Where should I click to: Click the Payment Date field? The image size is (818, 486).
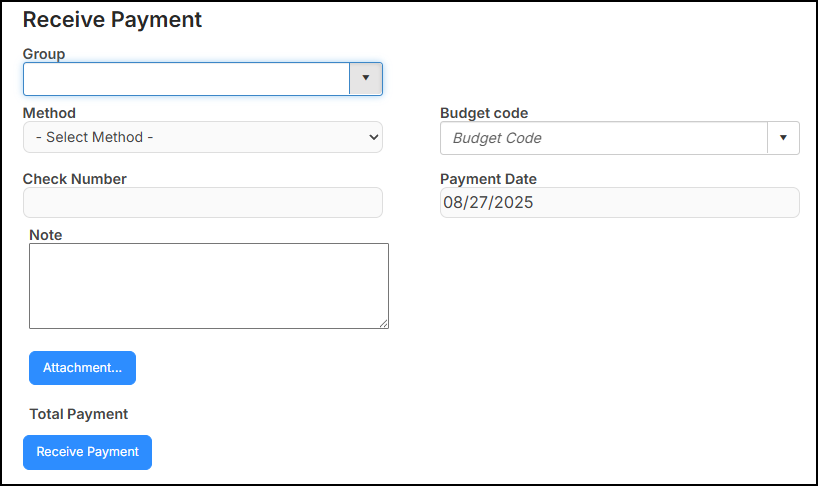620,203
